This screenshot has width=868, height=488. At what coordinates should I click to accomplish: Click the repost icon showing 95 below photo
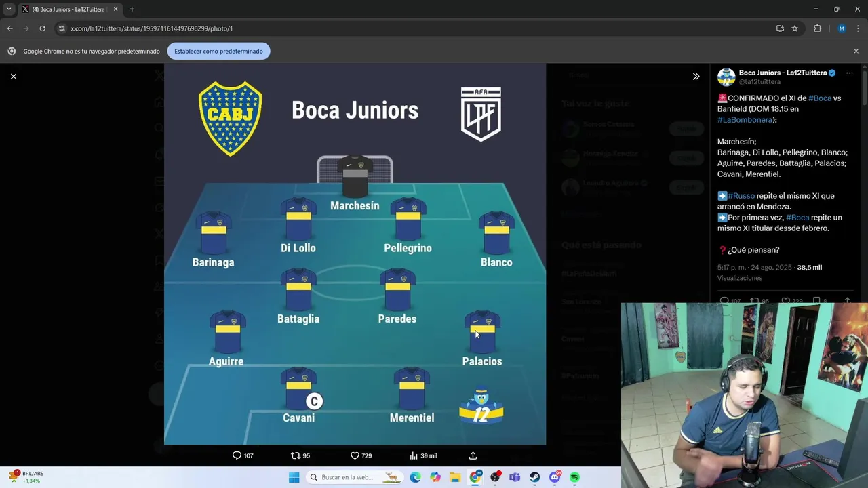(x=300, y=455)
